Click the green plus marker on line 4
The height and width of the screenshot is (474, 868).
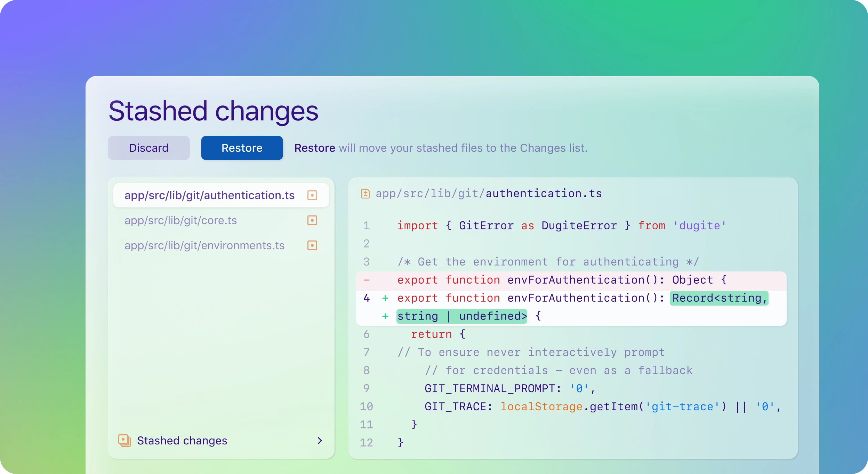(386, 298)
